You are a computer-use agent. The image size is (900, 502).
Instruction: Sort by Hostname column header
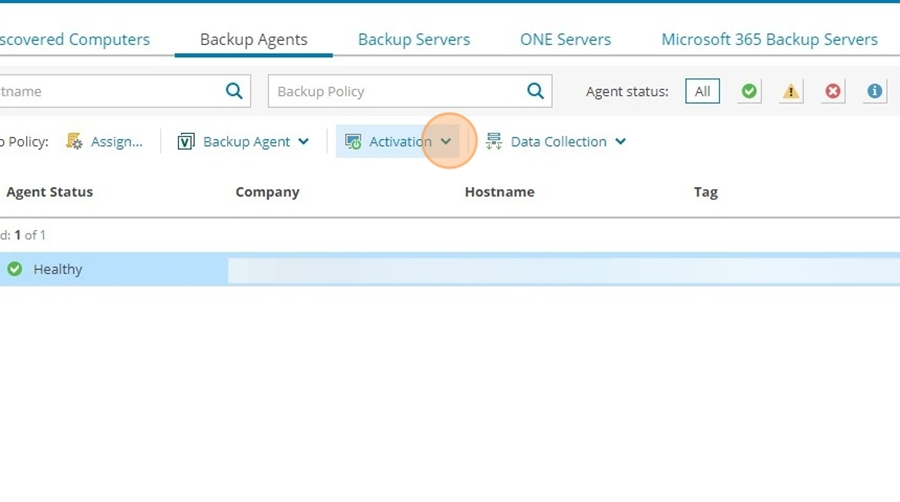point(499,192)
